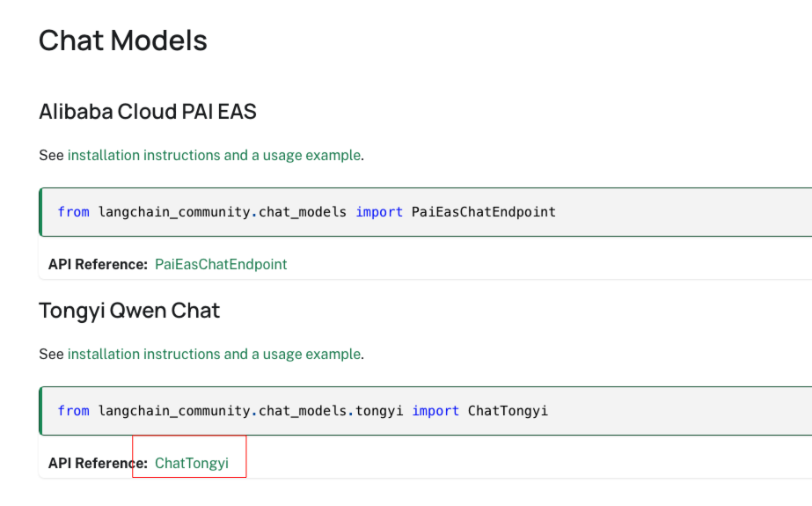Open the installation link under Alibaba Cloud PAI EAS

click(x=214, y=155)
